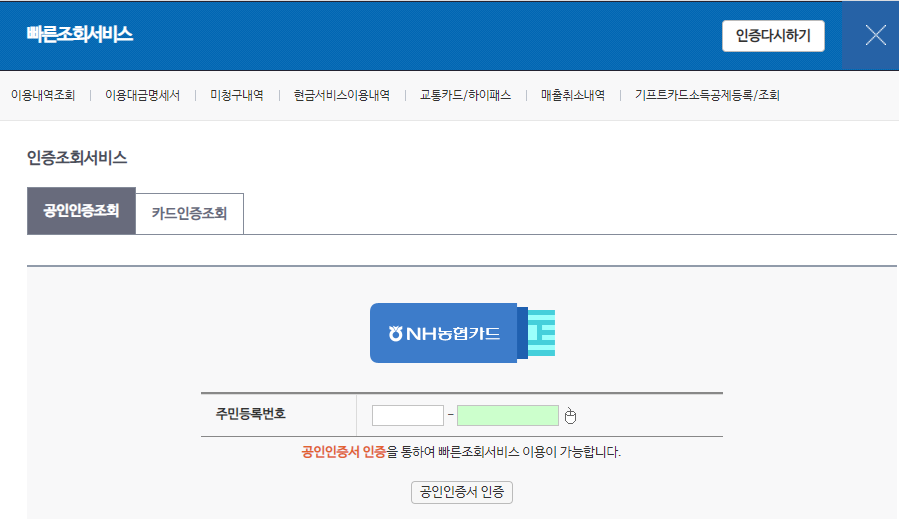Select 현금서비스이용내역 menu item
The height and width of the screenshot is (519, 899).
342,95
